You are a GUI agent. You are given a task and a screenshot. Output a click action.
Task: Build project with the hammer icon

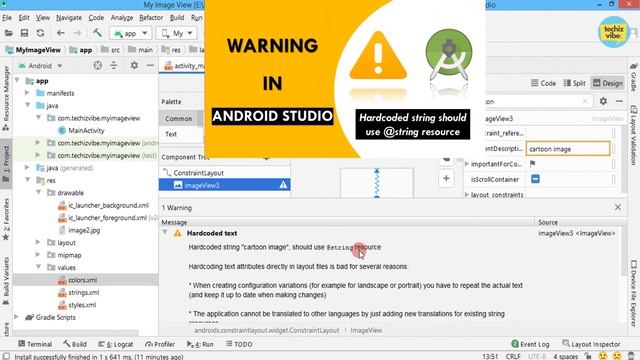97,33
